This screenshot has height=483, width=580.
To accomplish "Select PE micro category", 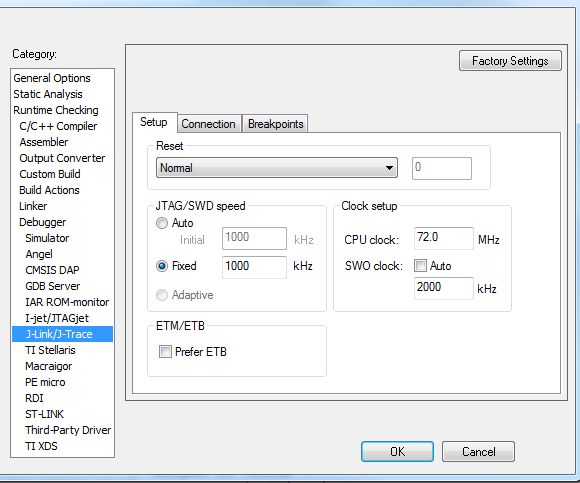I will point(45,382).
